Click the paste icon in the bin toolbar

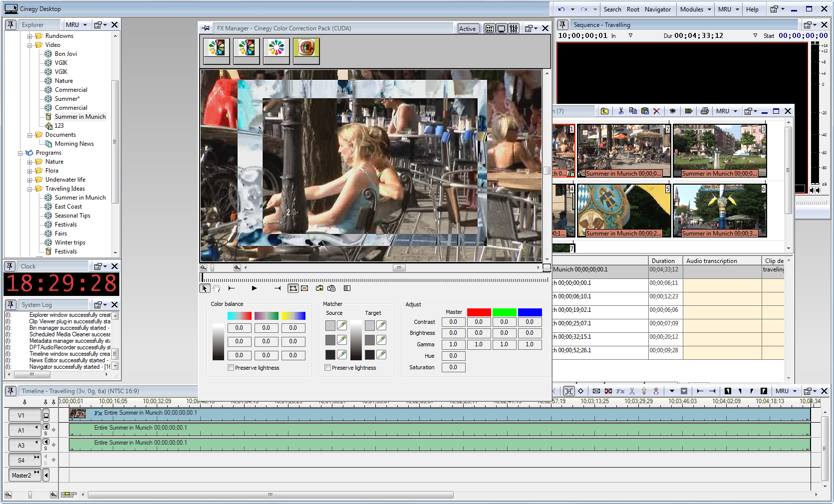645,111
